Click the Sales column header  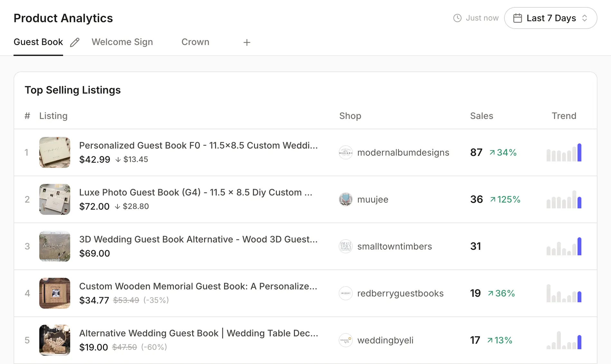tap(481, 116)
